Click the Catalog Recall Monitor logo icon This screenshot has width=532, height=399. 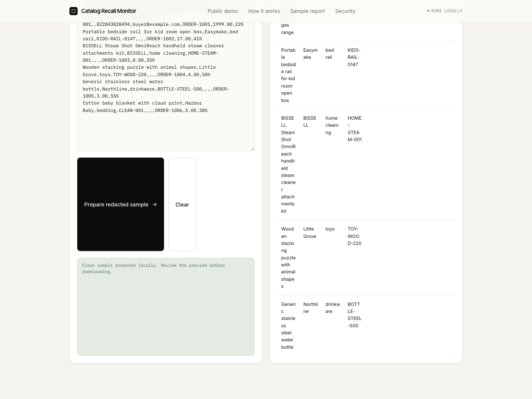(x=74, y=11)
